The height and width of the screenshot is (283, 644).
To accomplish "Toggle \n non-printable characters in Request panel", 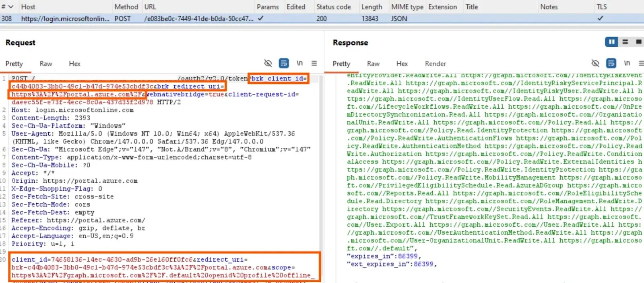I will pyautogui.click(x=299, y=63).
